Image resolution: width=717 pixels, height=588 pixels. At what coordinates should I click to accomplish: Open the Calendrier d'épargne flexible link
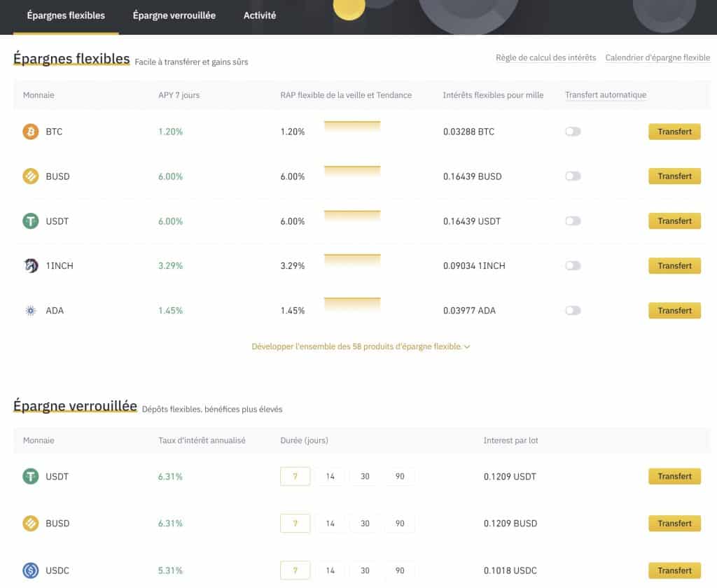pos(657,57)
